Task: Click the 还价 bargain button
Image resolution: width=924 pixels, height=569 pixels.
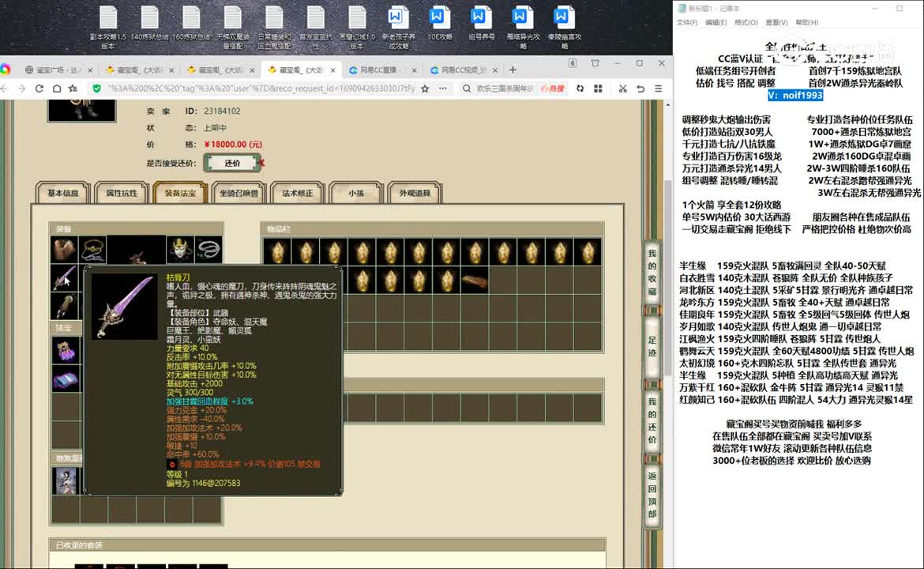Action: pos(232,163)
